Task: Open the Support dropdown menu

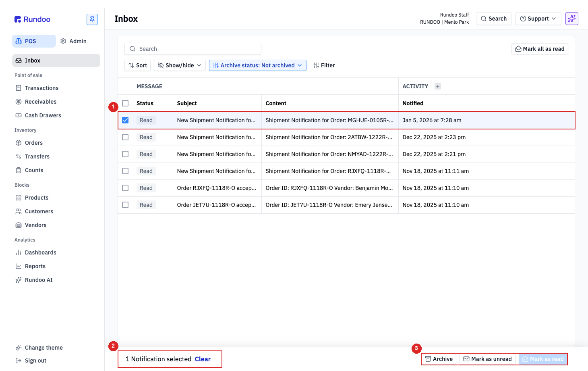Action: coord(538,19)
